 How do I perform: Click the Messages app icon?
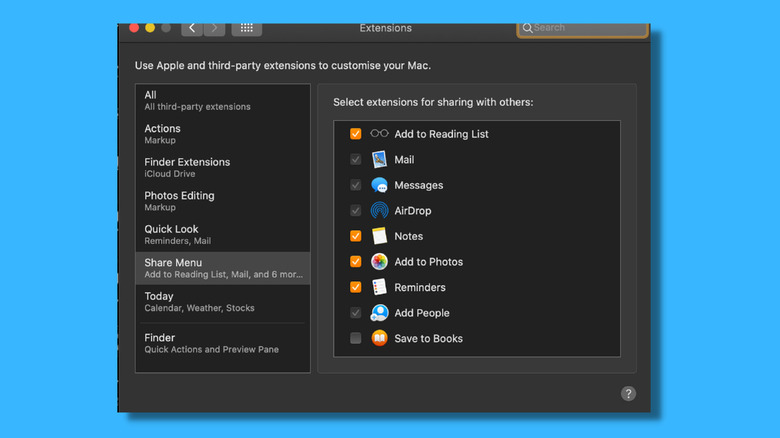tap(379, 185)
